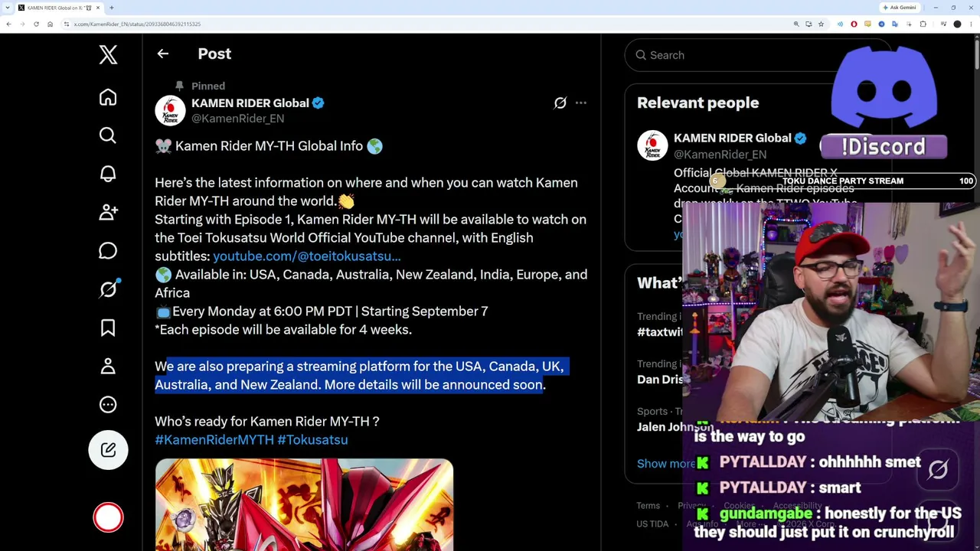Open the account switcher avatar at sidebar bottom
Screen dimensions: 980x551
[108, 518]
